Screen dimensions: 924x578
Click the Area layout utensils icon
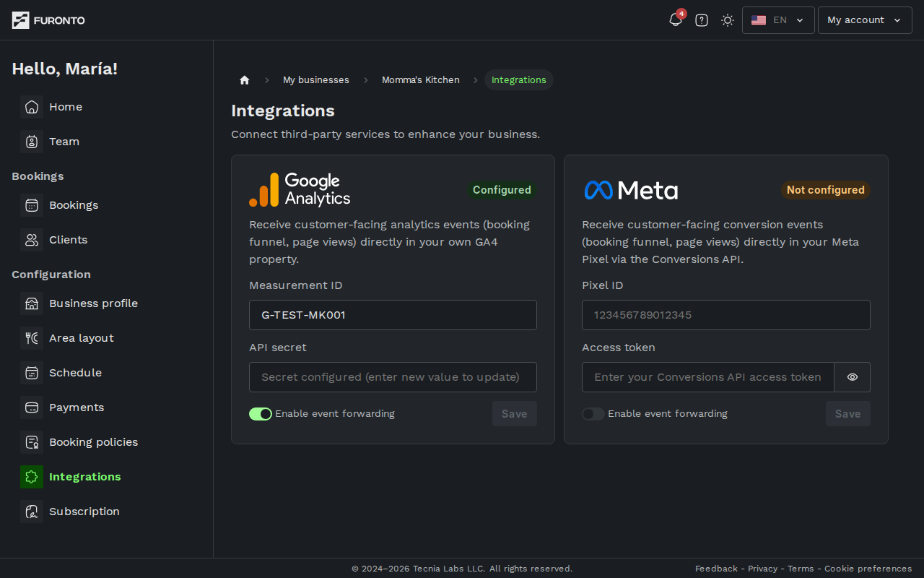pyautogui.click(x=32, y=338)
